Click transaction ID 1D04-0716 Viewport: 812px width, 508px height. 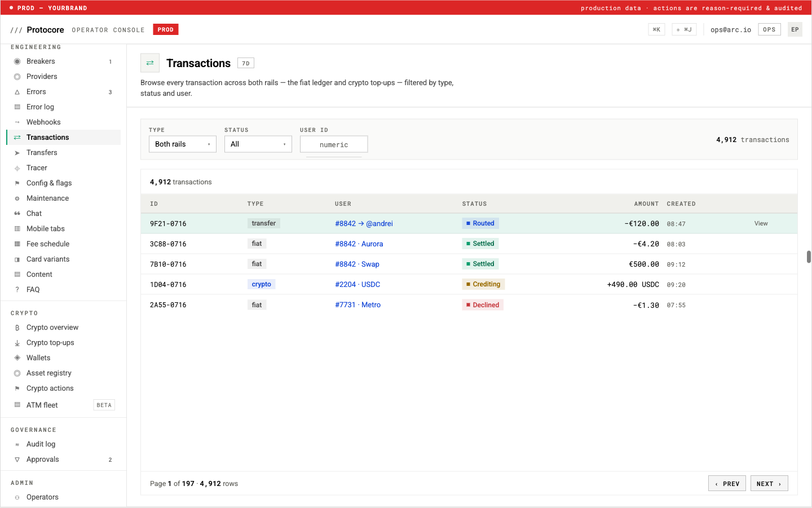click(x=168, y=285)
